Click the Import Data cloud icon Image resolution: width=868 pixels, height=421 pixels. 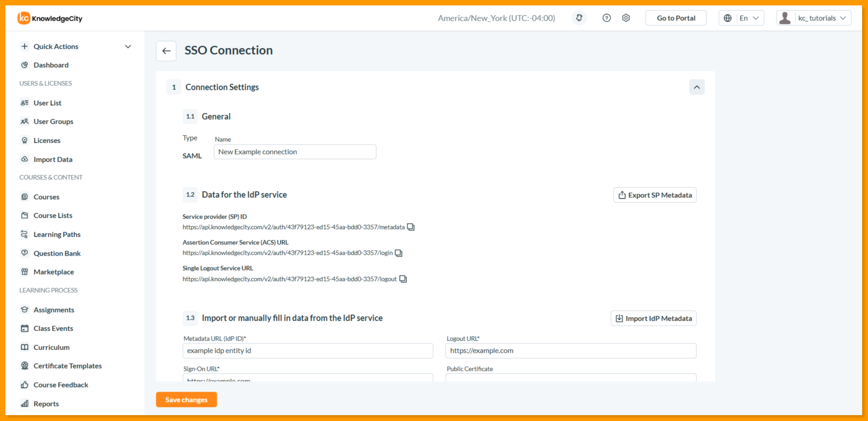click(25, 159)
